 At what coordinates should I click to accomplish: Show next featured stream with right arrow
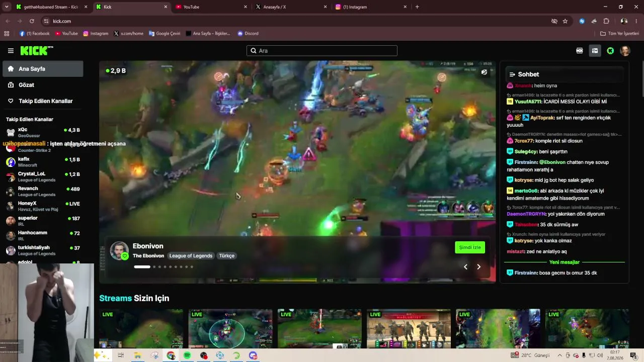pos(478,266)
